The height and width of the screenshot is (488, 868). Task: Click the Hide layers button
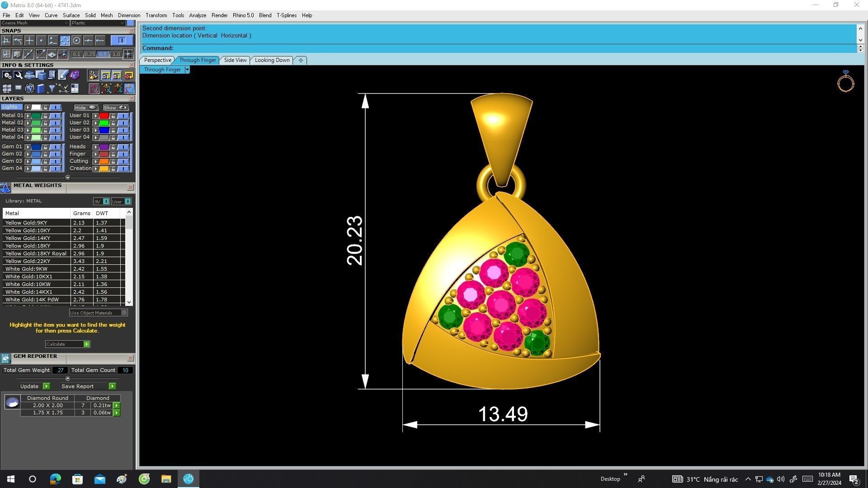(x=86, y=108)
